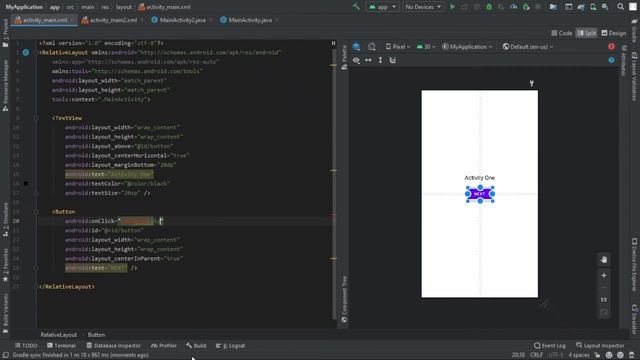Open the MyApplication theme dropdown
The image size is (640, 360).
coord(467,47)
